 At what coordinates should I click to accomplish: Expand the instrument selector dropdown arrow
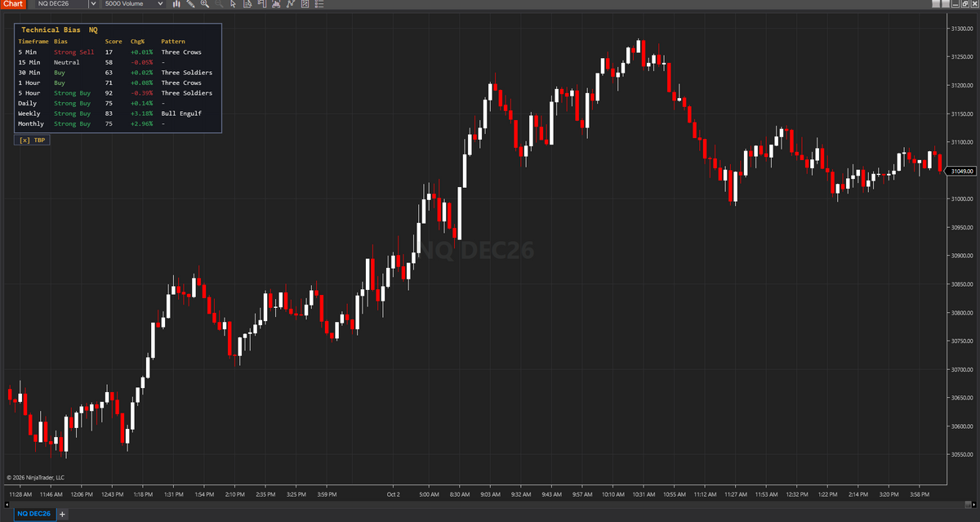92,4
